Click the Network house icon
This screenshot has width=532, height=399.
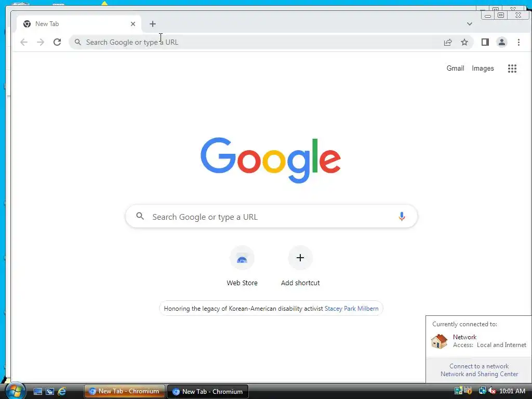click(440, 341)
